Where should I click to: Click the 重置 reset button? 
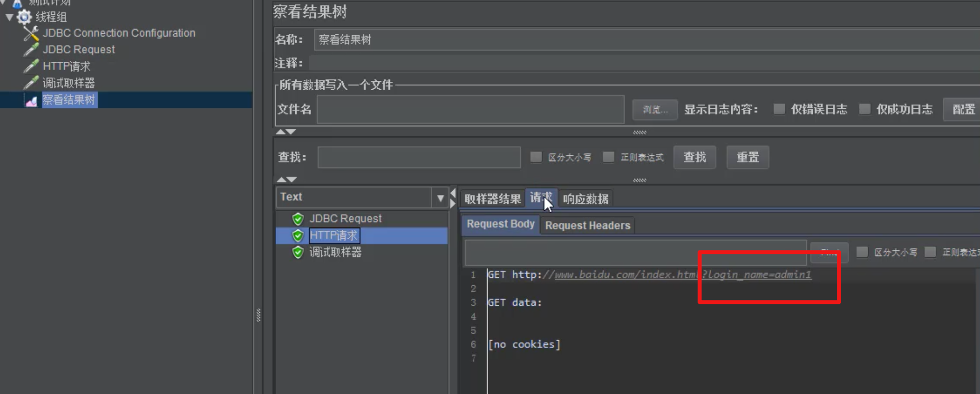[x=748, y=157]
